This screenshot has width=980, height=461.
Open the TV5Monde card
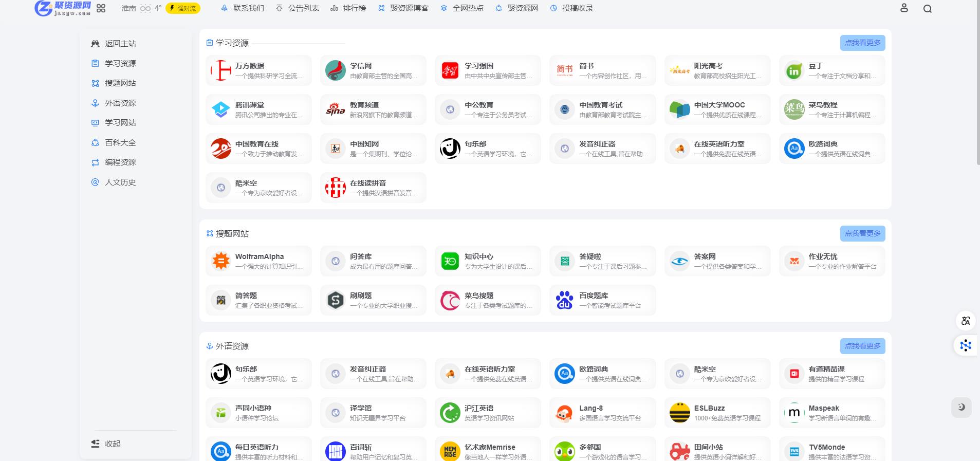tap(832, 449)
